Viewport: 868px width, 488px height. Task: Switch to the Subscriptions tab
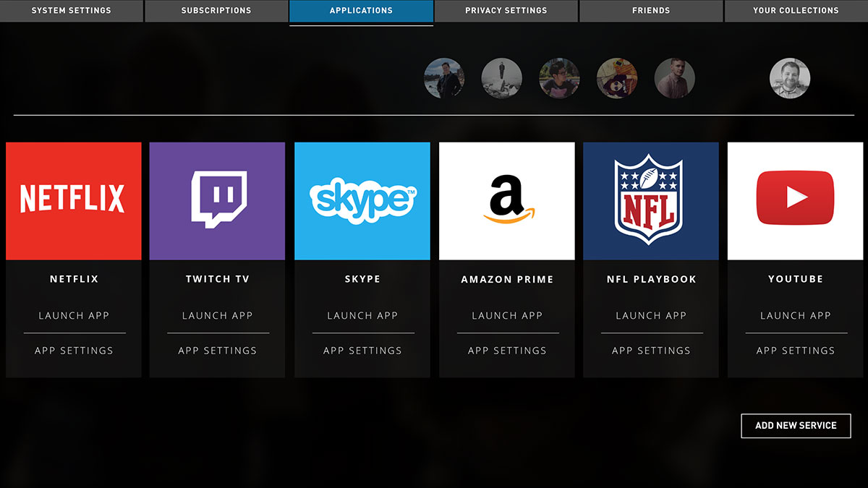click(x=216, y=11)
